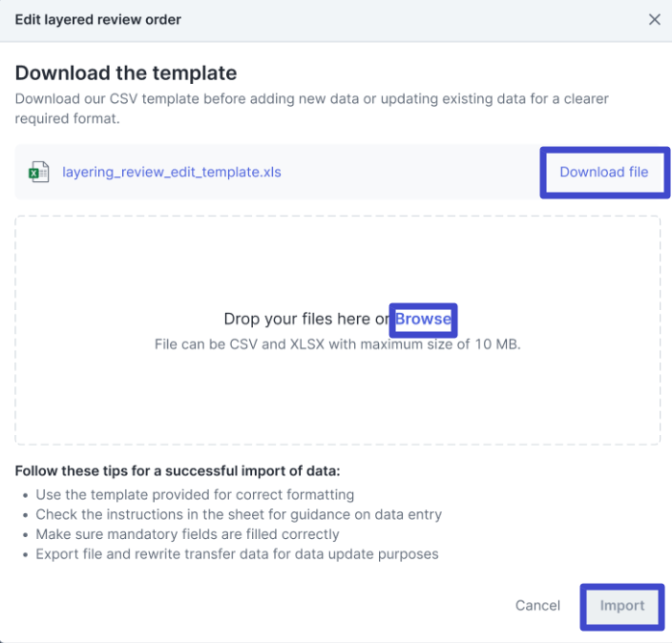Click blank space in the template file row
The height and width of the screenshot is (643, 672).
tap(410, 173)
